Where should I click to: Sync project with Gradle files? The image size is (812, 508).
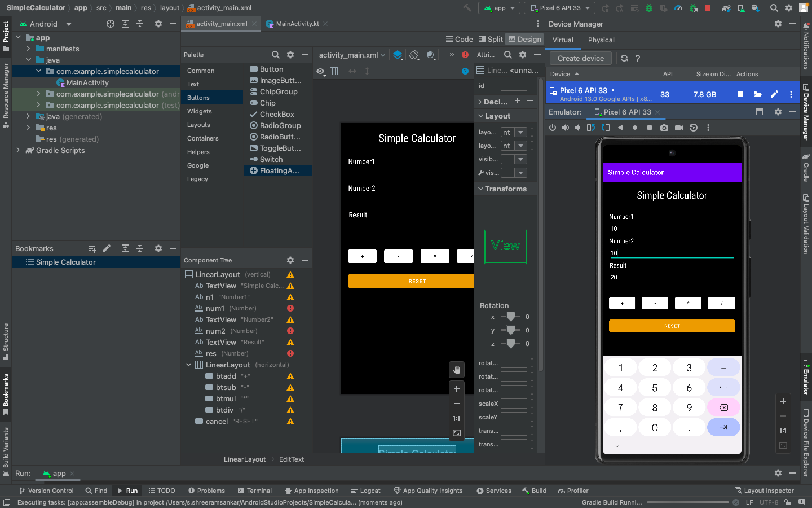[x=726, y=8]
